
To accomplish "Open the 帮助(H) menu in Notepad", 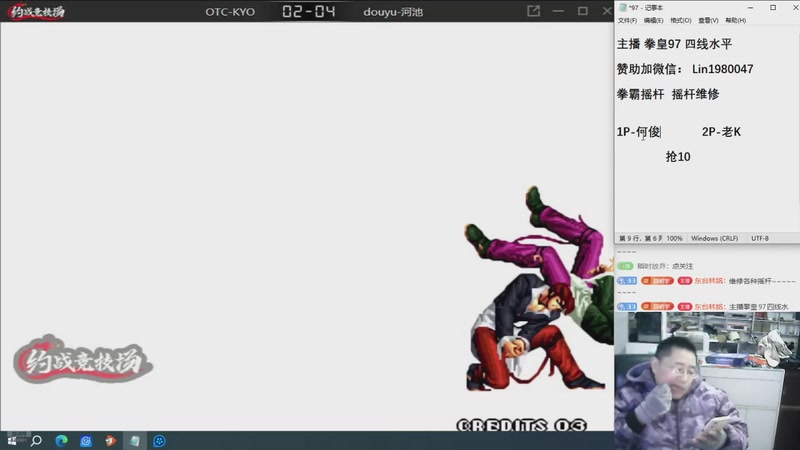I will 736,20.
